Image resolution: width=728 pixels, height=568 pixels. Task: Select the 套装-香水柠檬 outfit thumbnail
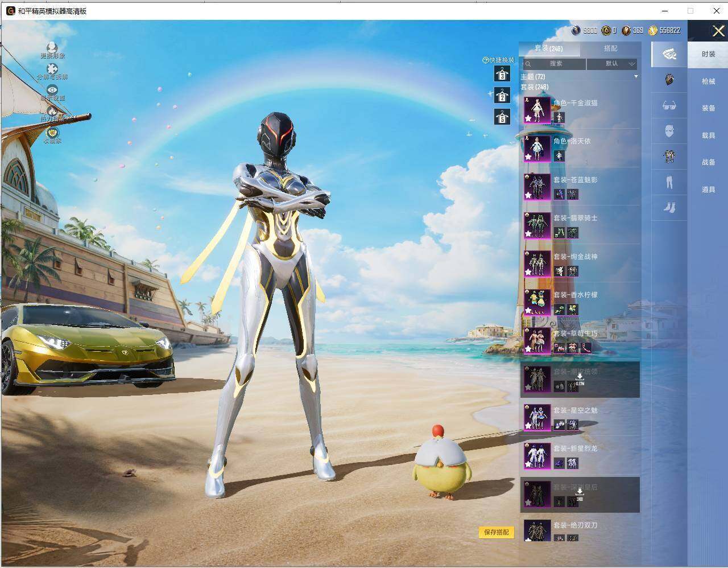pos(537,302)
